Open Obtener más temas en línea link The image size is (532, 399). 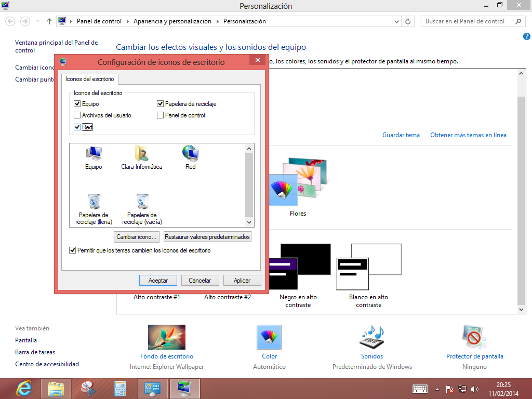(x=468, y=135)
